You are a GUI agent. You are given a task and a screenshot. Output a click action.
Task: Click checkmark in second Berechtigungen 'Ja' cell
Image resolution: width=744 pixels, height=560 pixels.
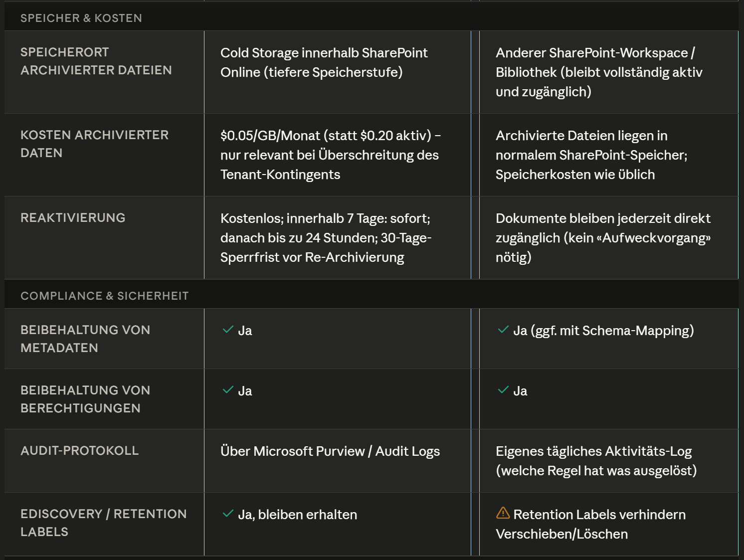(x=503, y=390)
